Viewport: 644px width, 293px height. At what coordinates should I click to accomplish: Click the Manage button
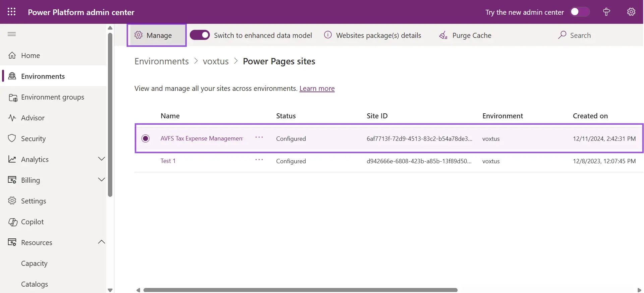[x=157, y=35]
